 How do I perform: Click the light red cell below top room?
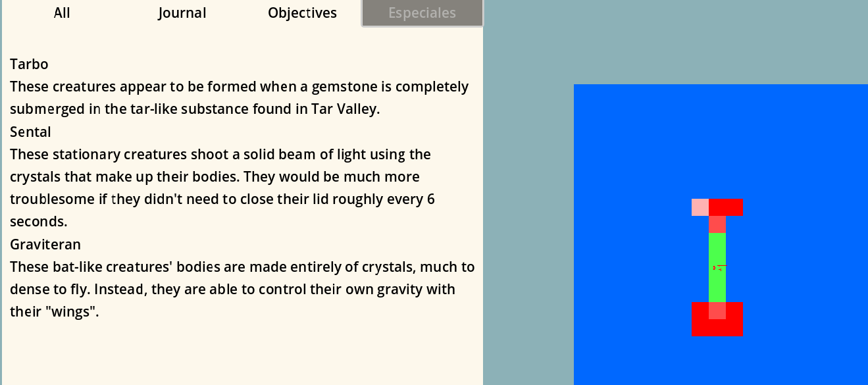click(717, 224)
